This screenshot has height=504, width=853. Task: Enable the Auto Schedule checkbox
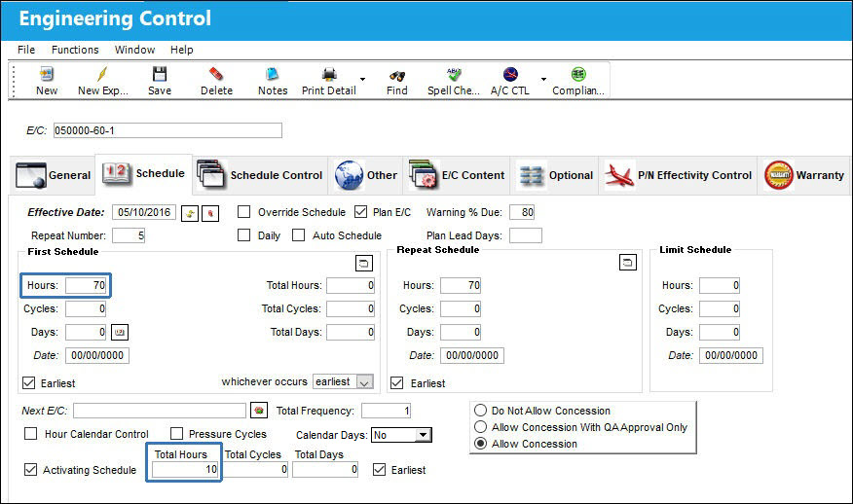pos(298,234)
